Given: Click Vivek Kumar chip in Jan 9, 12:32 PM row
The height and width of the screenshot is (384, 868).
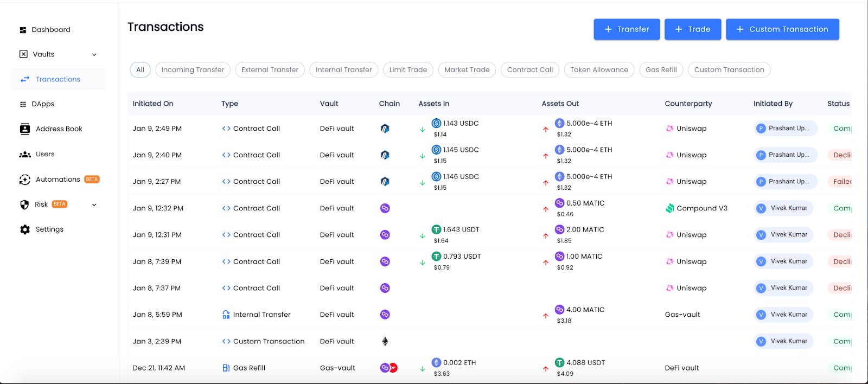Looking at the screenshot, I should click(783, 208).
